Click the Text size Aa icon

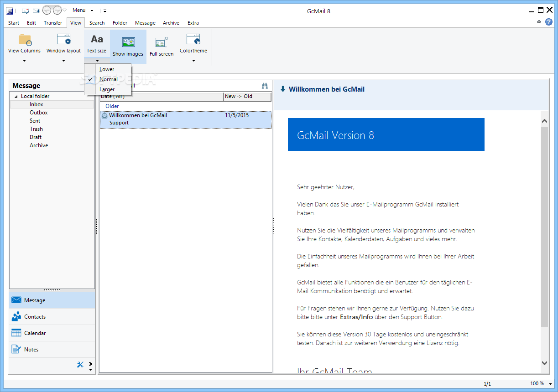[97, 39]
